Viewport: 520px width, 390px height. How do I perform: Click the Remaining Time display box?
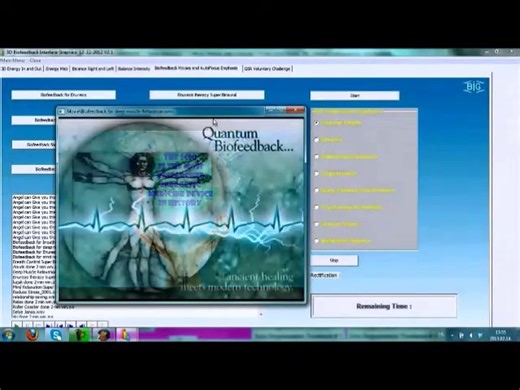pos(384,306)
